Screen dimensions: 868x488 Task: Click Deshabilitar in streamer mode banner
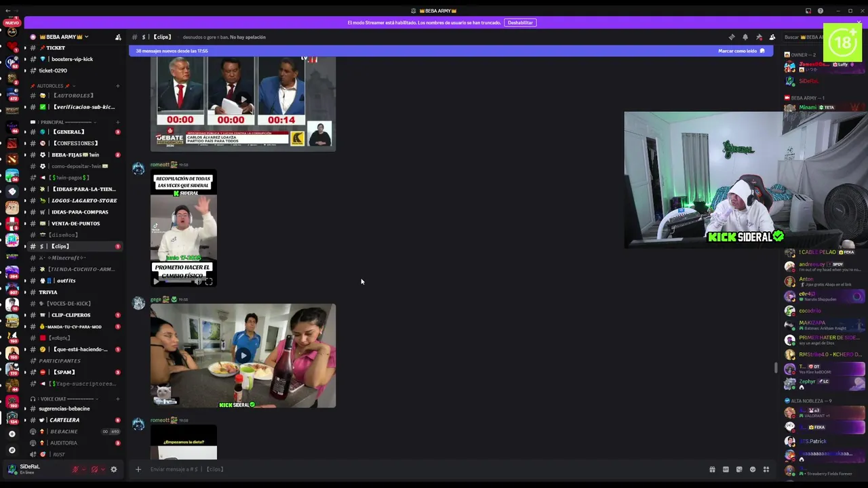pyautogui.click(x=520, y=22)
